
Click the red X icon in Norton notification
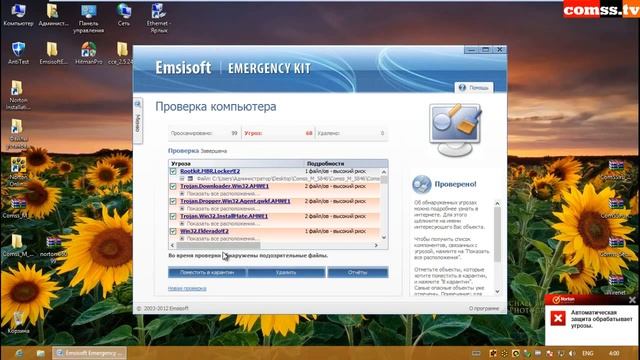pos(558,318)
